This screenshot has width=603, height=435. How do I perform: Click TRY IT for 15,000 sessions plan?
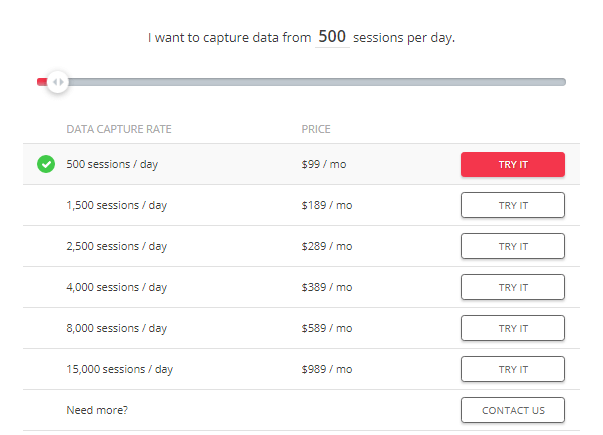point(513,369)
